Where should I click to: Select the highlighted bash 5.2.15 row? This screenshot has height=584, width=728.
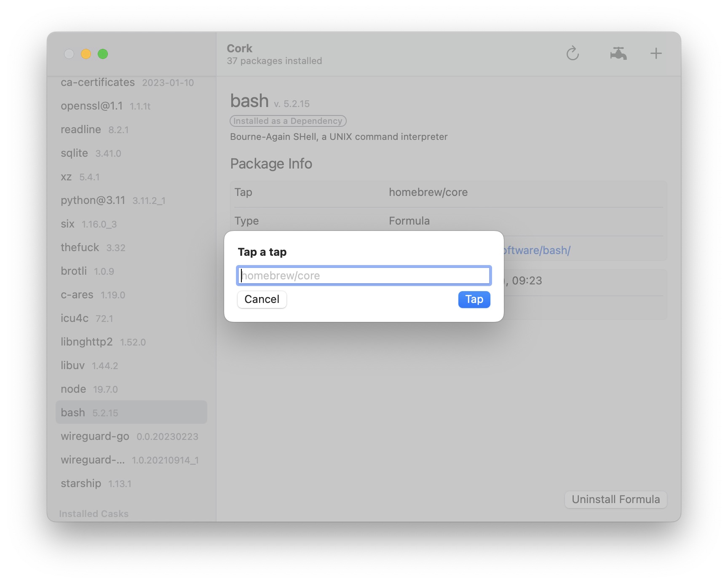click(131, 412)
